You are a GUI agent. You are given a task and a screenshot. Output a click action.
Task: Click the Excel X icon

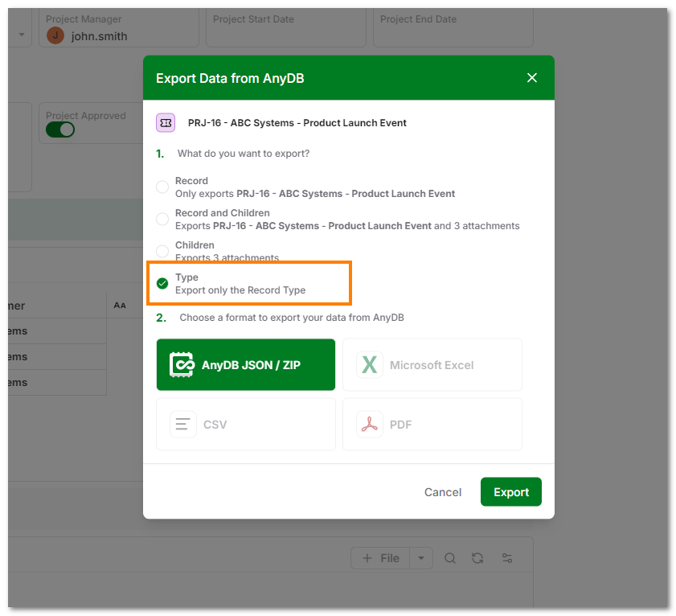370,365
